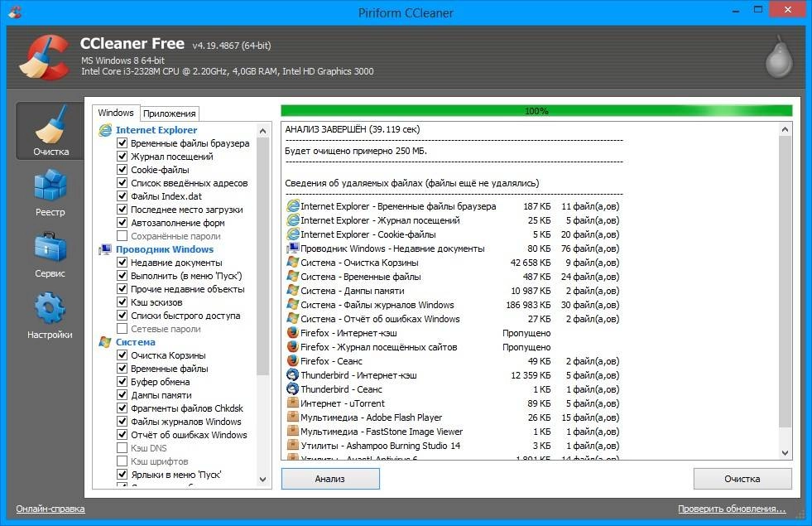Select Internet Explorer group header
The width and height of the screenshot is (812, 526).
point(156,130)
